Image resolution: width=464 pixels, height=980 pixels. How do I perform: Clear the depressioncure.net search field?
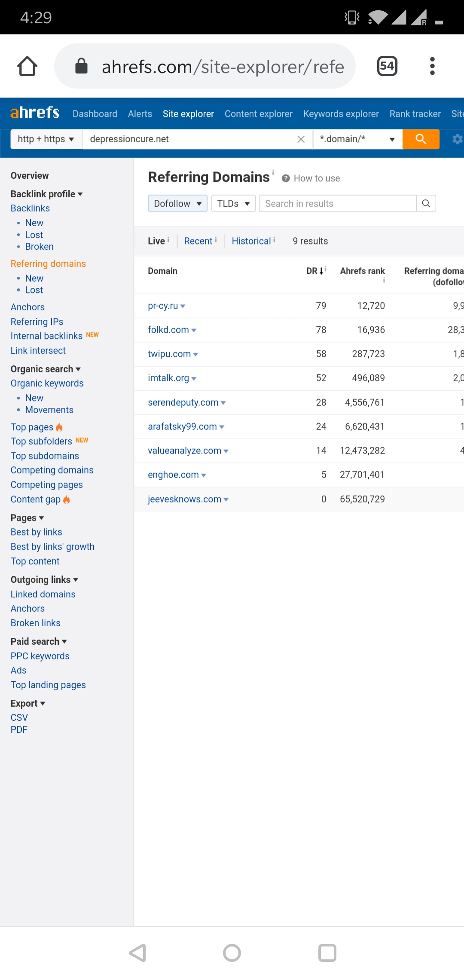pos(301,139)
